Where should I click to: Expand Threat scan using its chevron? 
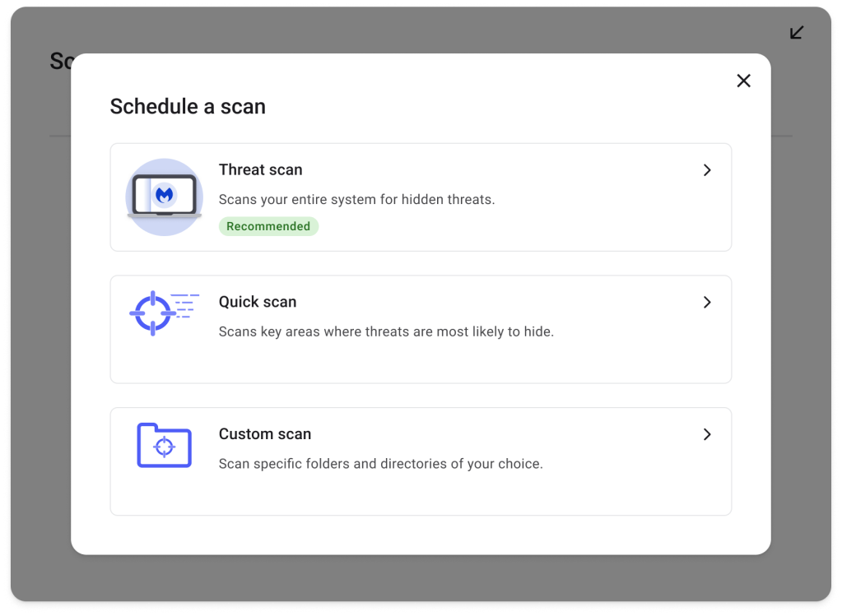pyautogui.click(x=706, y=170)
